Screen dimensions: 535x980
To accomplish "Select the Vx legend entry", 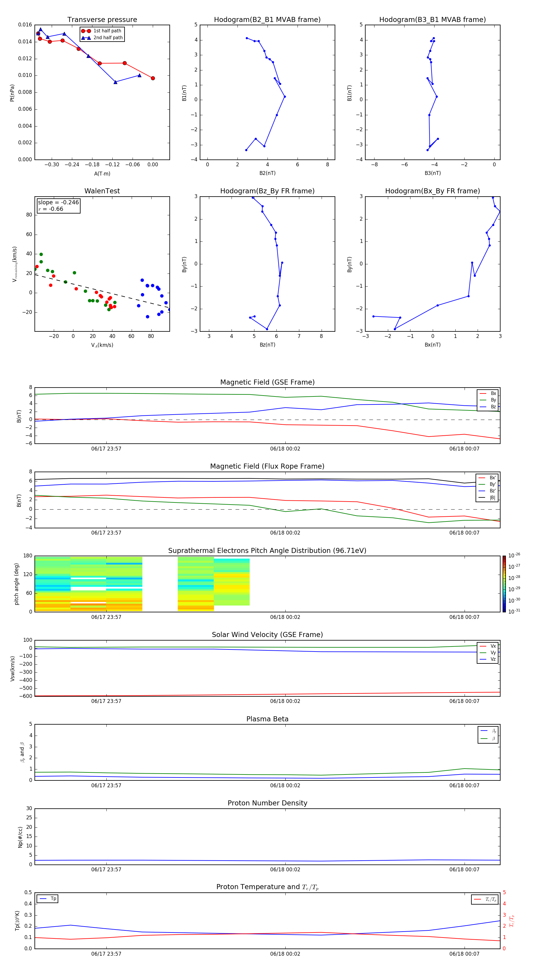I will (x=488, y=647).
